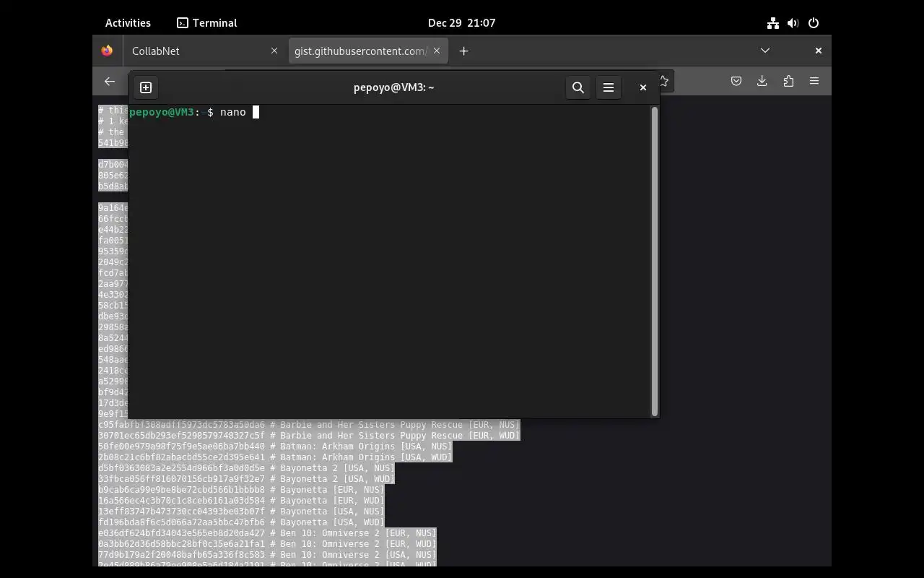Open the terminal hamburger menu
Screen dimensions: 924x578
[x=609, y=87]
